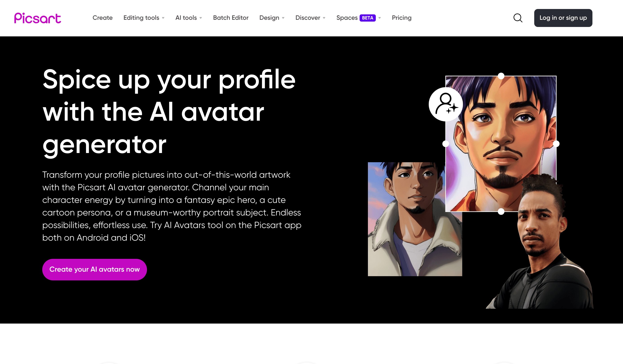Click the Picsart logo icon

[38, 18]
